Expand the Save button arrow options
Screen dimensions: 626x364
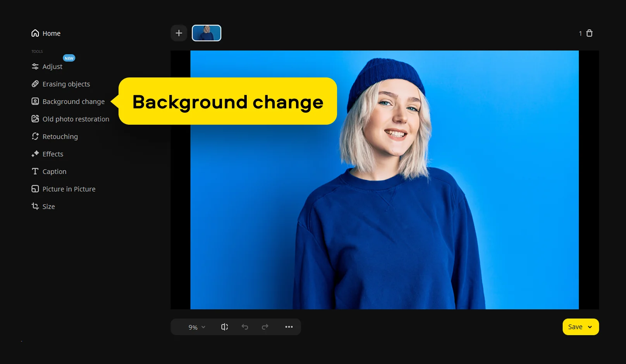coord(590,327)
